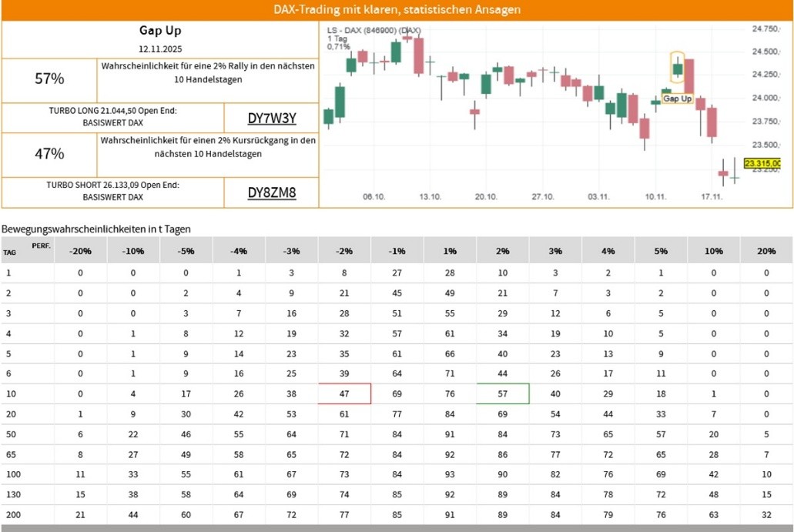Click the 13.10. date on chart axis

point(430,197)
